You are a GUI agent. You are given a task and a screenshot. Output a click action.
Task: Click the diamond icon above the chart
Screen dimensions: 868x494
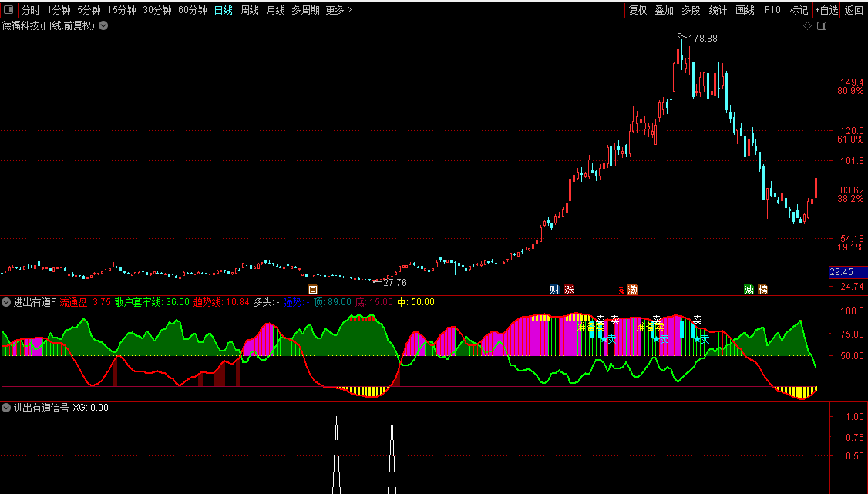[x=808, y=26]
